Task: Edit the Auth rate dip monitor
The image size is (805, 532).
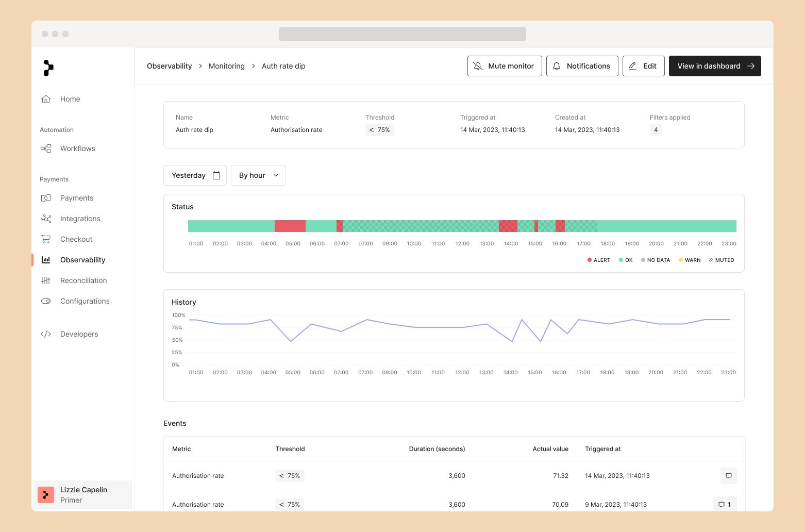Action: point(643,66)
